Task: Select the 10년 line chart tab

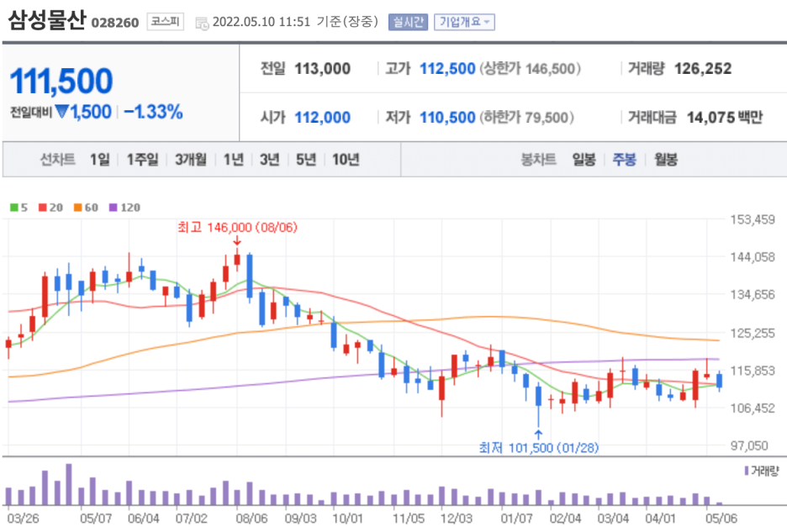Action: coord(346,160)
